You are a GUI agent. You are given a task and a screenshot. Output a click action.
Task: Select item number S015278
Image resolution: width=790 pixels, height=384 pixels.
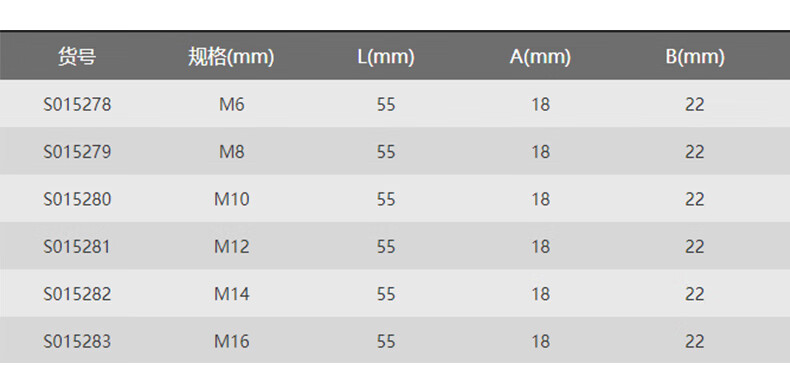[77, 104]
